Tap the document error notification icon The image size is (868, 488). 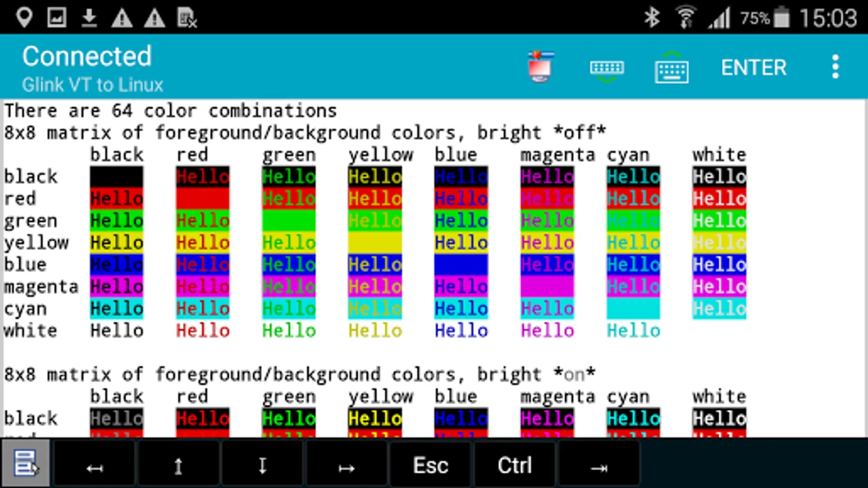coord(187,18)
